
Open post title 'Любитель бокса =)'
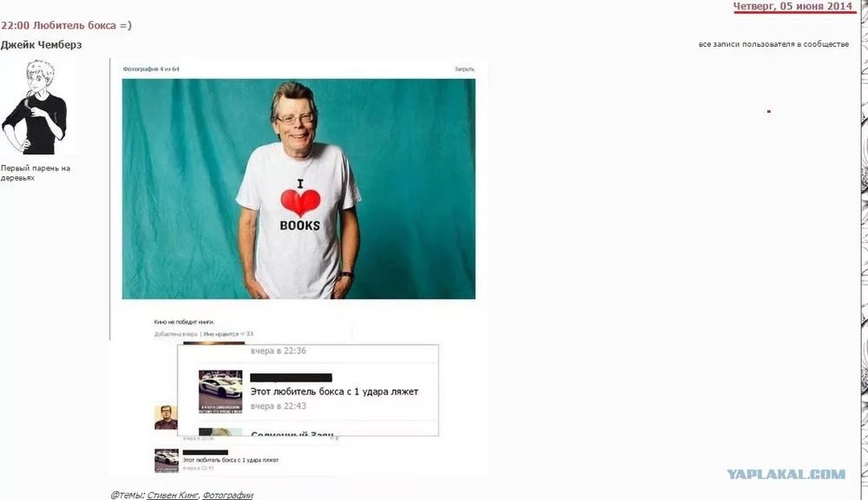[82, 25]
